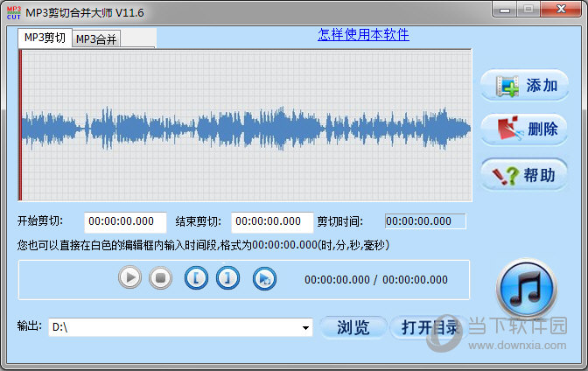The width and height of the screenshot is (588, 371).
Task: Expand the output path dropdown arrow
Action: tap(305, 327)
